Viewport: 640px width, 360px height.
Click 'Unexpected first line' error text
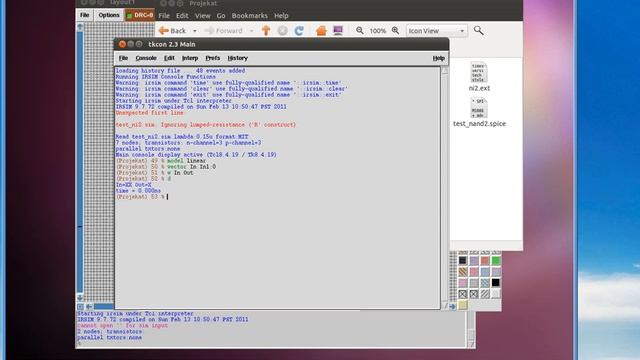tap(149, 113)
